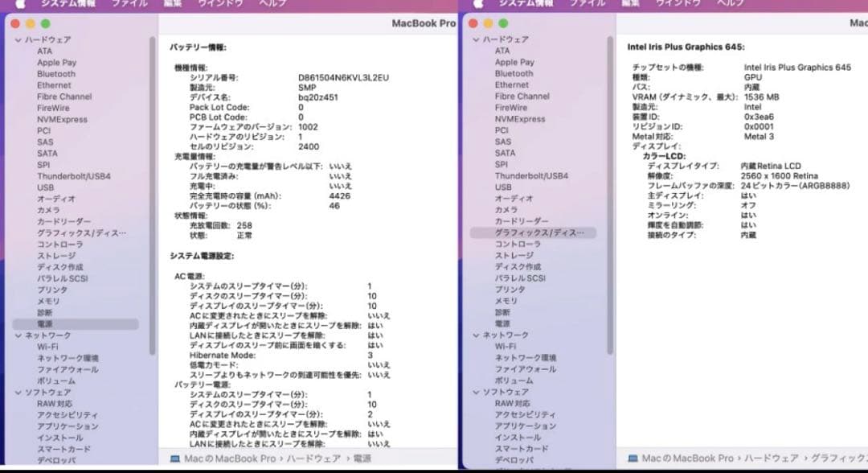Open the ファイル menu

(129, 4)
